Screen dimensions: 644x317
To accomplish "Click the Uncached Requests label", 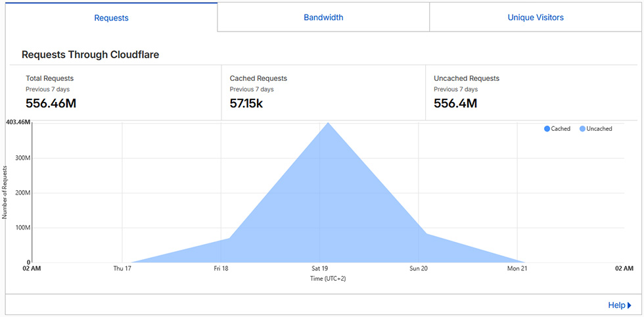I will tap(467, 78).
